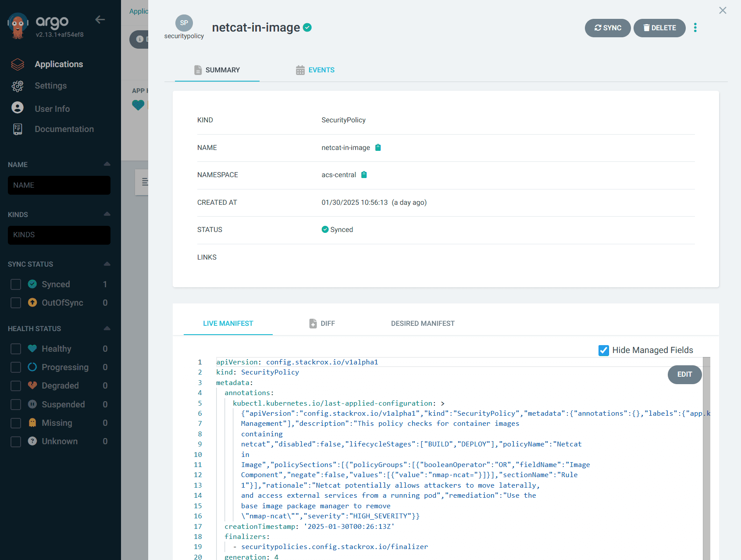Image resolution: width=741 pixels, height=560 pixels.
Task: Click the Suspended pause filter icon
Action: [x=32, y=404]
